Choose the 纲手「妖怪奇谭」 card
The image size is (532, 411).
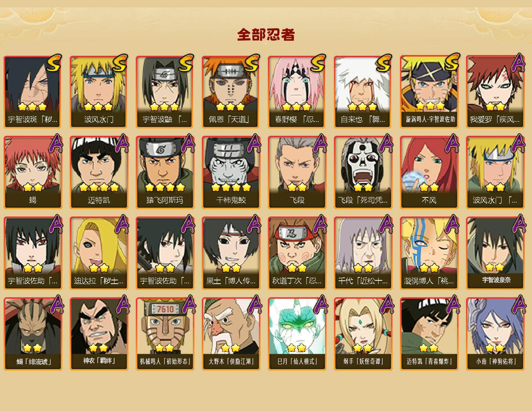(363, 334)
